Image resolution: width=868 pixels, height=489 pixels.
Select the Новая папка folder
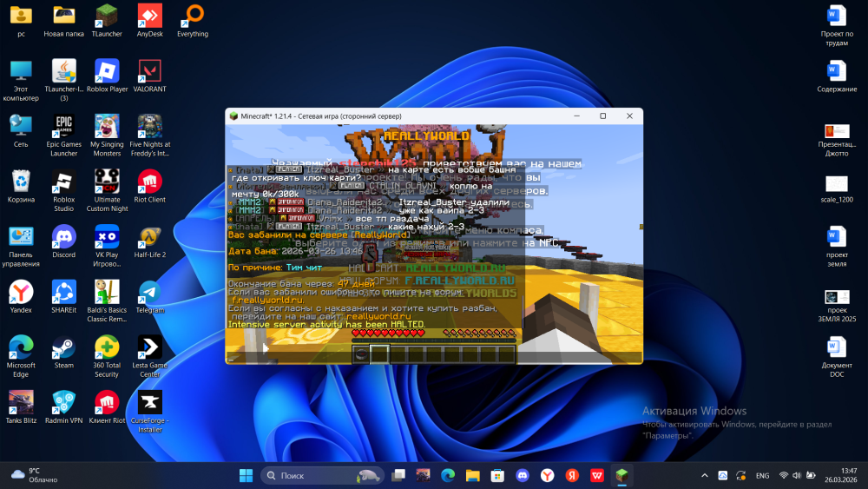[63, 21]
